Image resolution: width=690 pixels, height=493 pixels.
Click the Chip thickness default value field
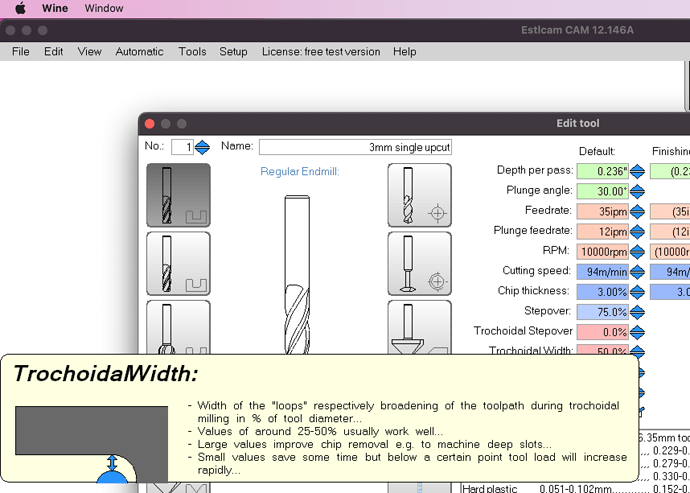pos(601,291)
